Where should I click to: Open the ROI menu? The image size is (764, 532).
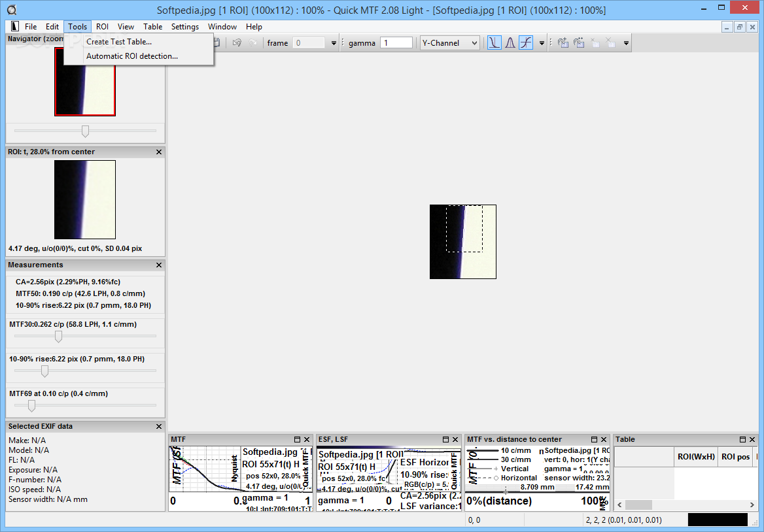click(102, 27)
